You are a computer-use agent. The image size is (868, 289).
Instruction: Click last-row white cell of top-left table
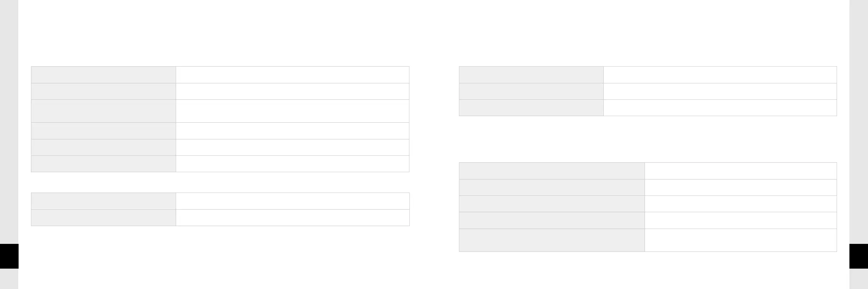coord(292,164)
